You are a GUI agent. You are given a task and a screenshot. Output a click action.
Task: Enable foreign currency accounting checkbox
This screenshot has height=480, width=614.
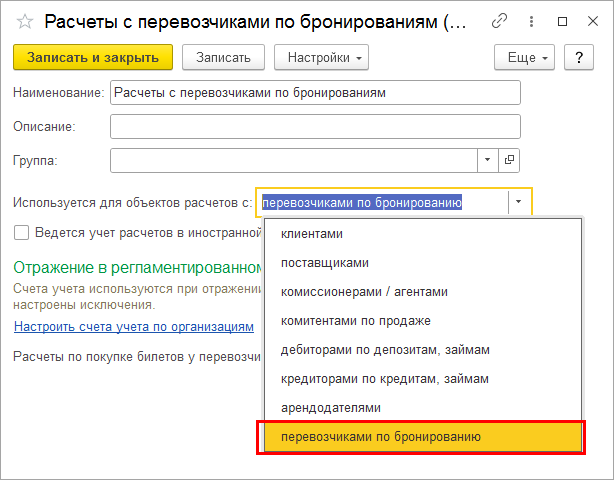(21, 233)
